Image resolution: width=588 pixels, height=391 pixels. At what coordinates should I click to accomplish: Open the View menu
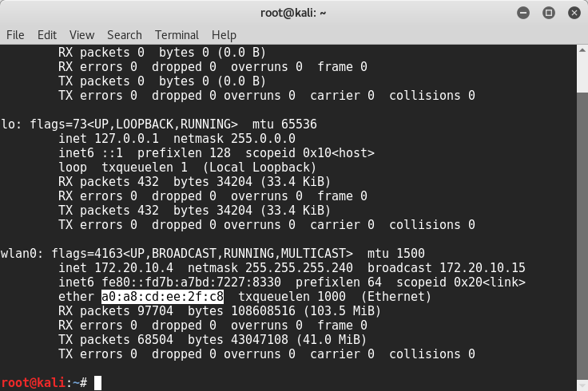pyautogui.click(x=81, y=35)
